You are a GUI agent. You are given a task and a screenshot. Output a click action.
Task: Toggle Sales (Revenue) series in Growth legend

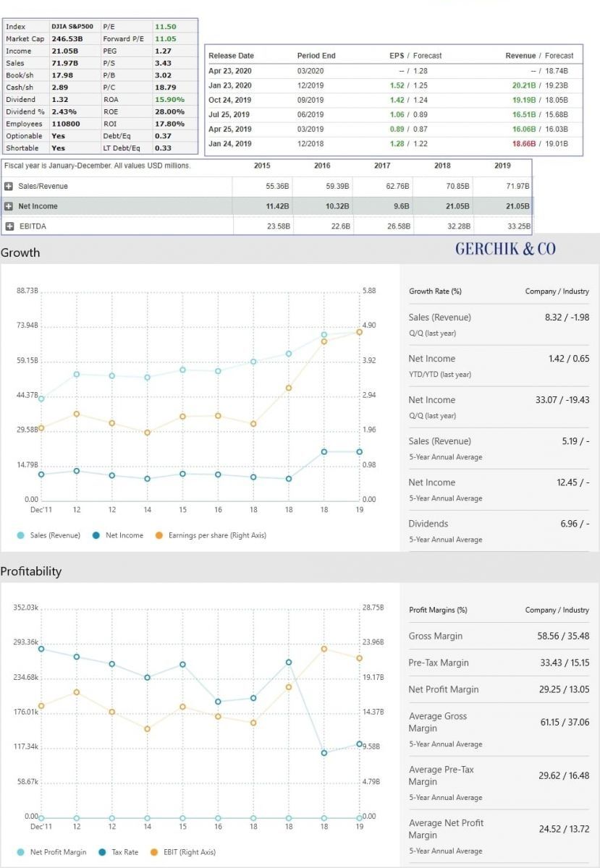pyautogui.click(x=54, y=535)
